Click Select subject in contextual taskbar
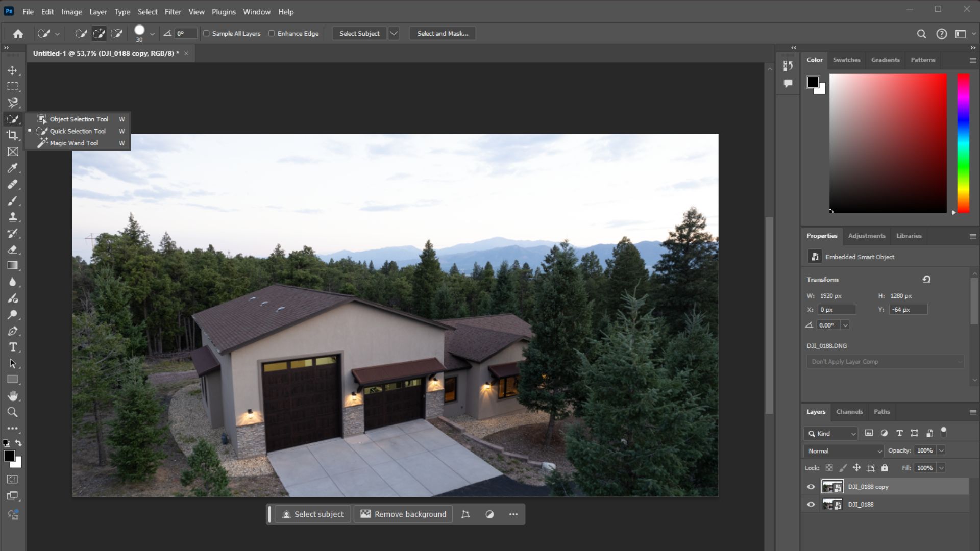Viewport: 980px width, 551px height. [x=313, y=514]
